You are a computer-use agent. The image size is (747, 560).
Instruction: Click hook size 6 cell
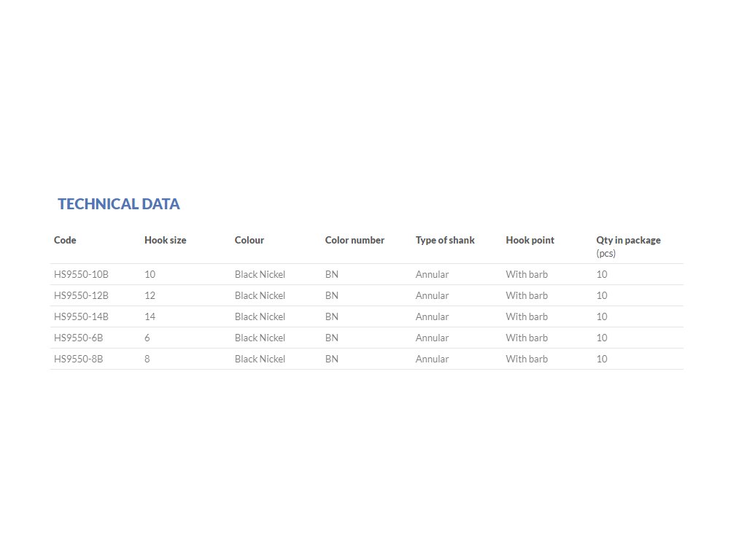[x=147, y=338]
